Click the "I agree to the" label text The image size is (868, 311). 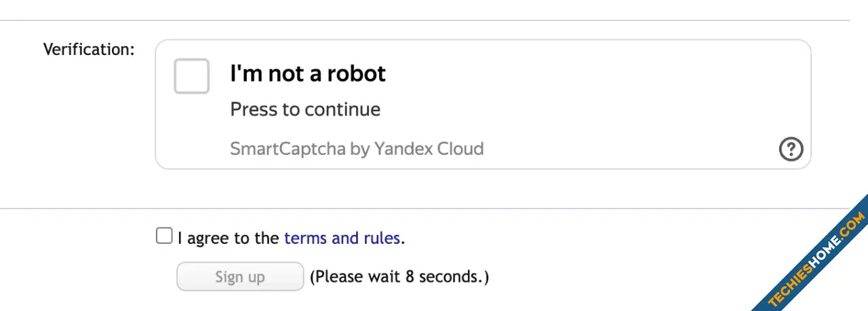pos(229,238)
